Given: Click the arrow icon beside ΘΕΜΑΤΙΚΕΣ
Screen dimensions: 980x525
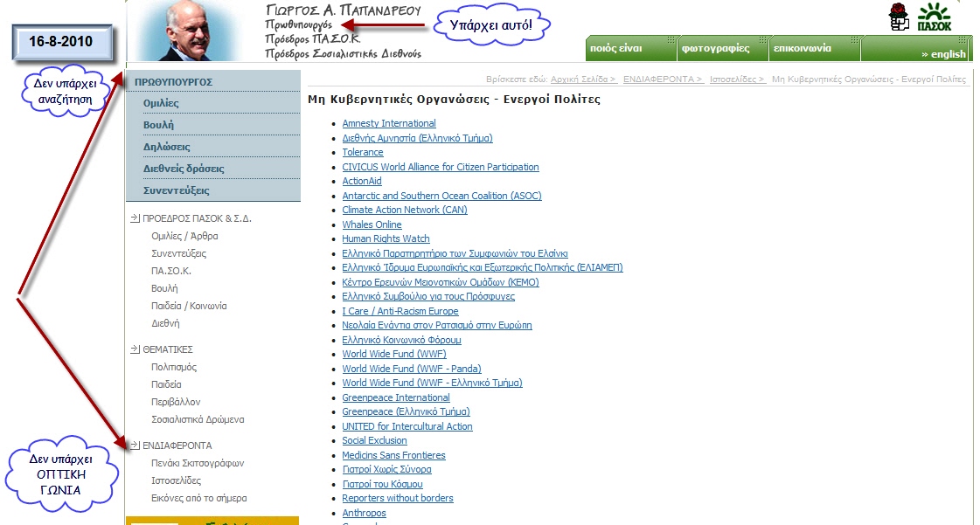Looking at the screenshot, I should 135,349.
